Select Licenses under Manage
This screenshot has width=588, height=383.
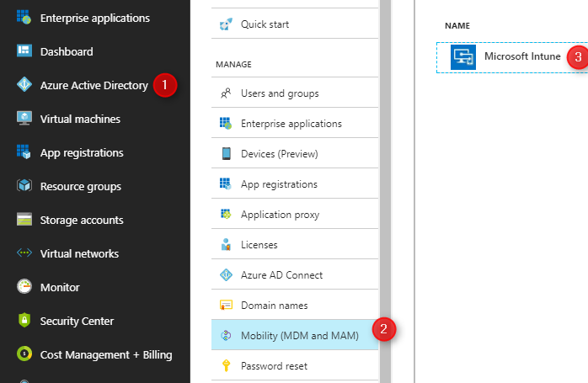click(295, 245)
